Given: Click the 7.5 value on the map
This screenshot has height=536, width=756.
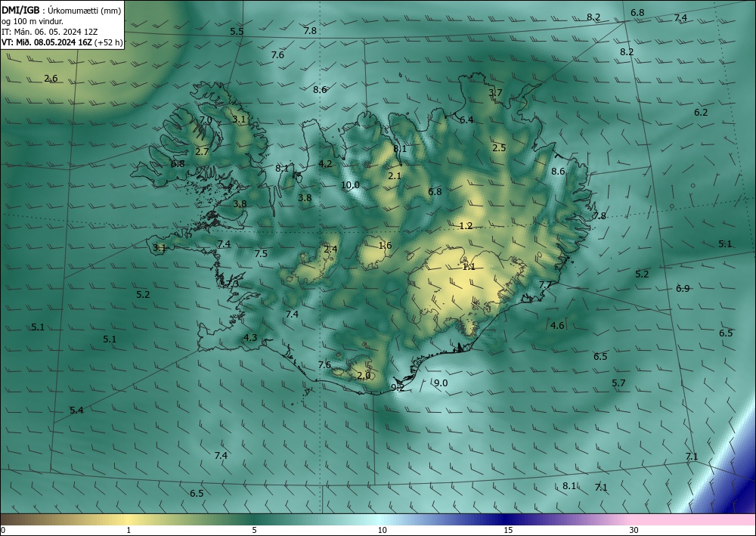Looking at the screenshot, I should 261,253.
